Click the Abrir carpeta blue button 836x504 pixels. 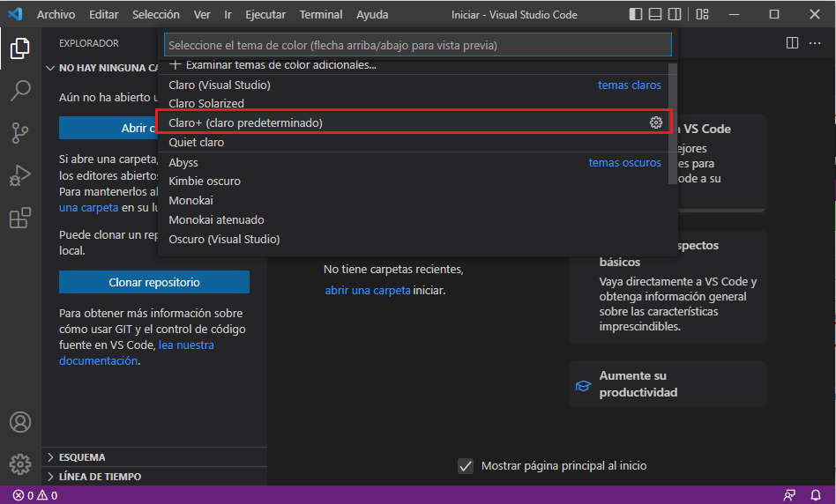108,128
